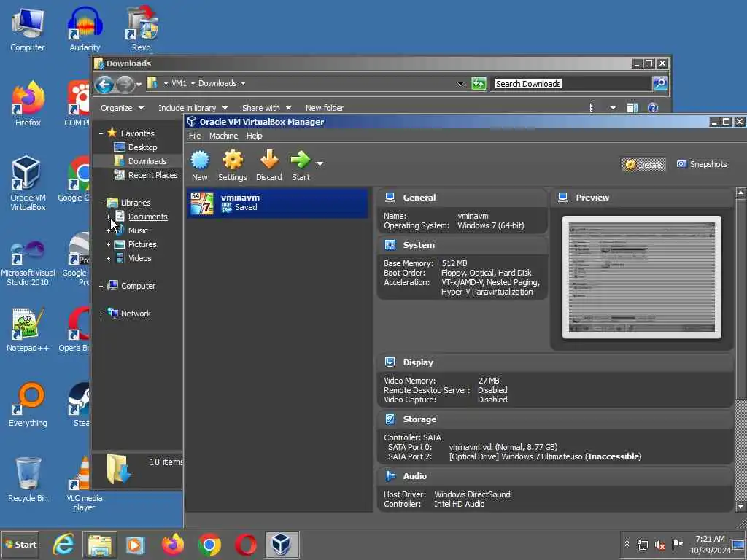The height and width of the screenshot is (560, 747).
Task: Select Desktop under Favorites
Action: point(142,147)
